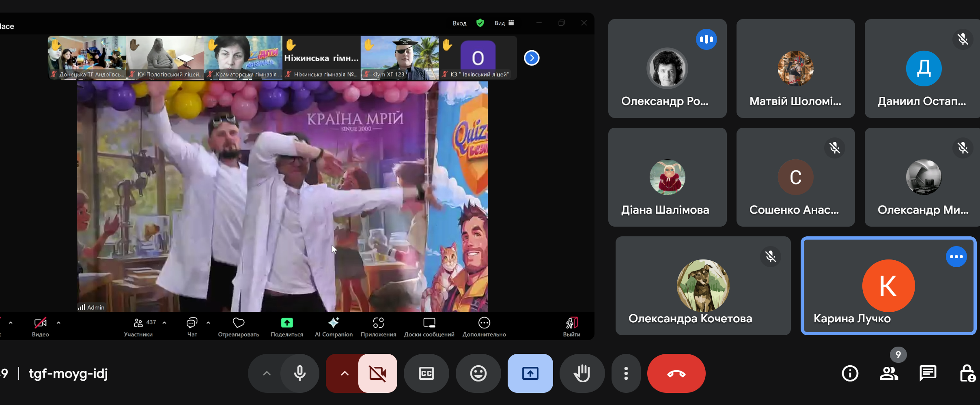Open emoji reactions in Meet toolbar
980x405 pixels.
(478, 373)
